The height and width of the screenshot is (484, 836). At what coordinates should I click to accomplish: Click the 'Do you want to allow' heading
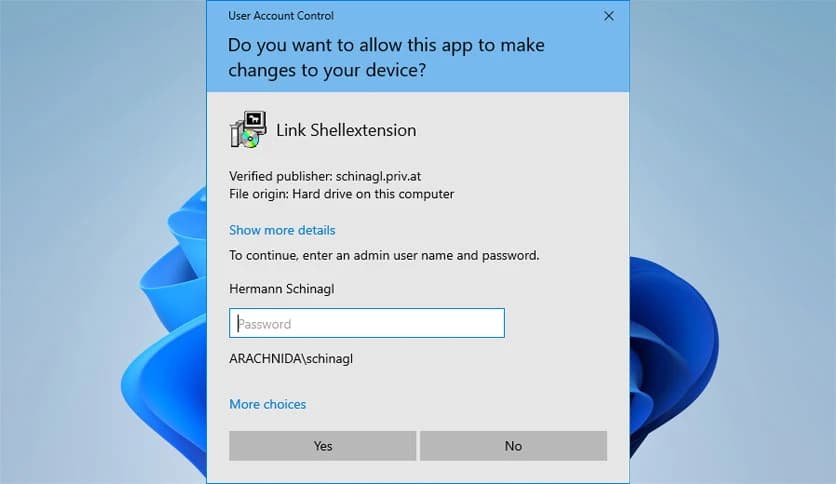386,58
